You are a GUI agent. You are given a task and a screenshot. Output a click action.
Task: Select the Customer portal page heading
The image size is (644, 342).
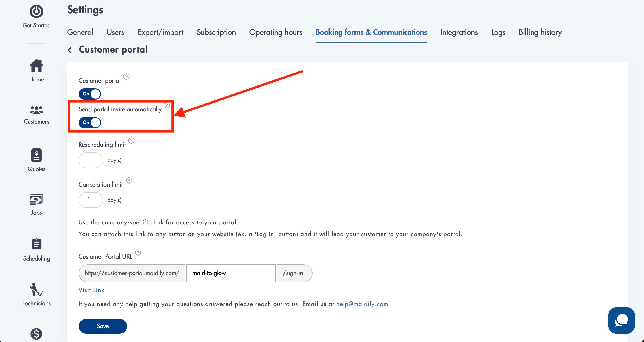113,49
